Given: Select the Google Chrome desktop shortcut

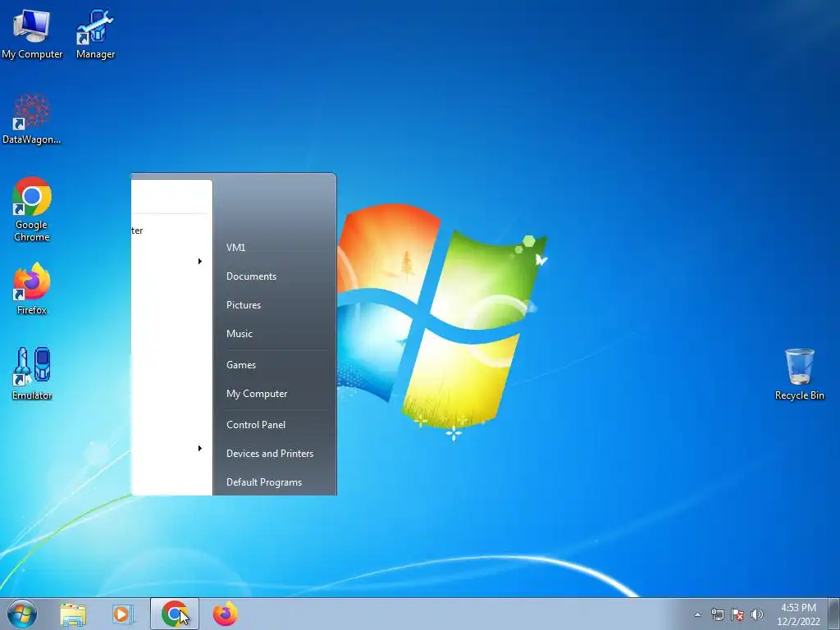Looking at the screenshot, I should 32,209.
